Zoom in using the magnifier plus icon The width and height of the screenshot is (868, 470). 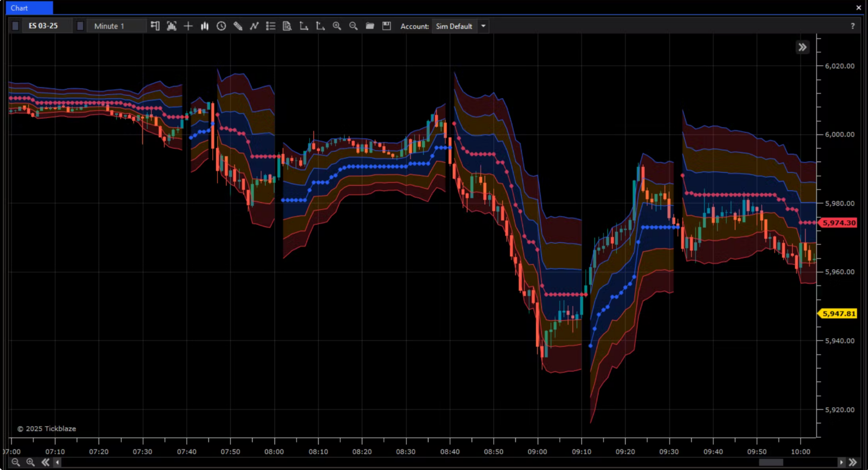click(x=337, y=26)
